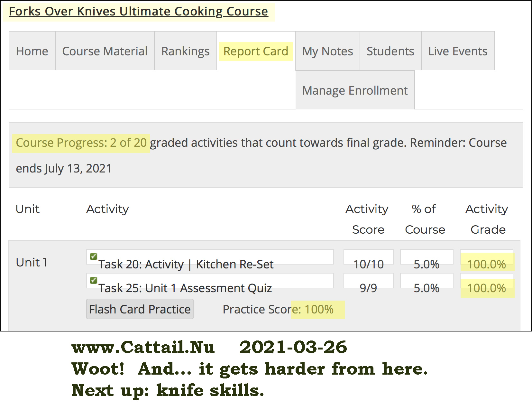Click the Unit 1 row label
532x410 pixels.
[x=32, y=262]
